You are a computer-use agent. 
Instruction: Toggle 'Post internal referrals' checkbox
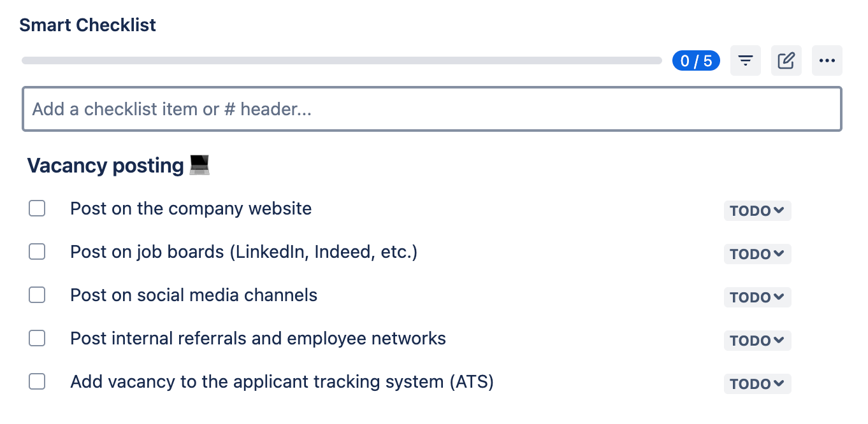(x=37, y=338)
